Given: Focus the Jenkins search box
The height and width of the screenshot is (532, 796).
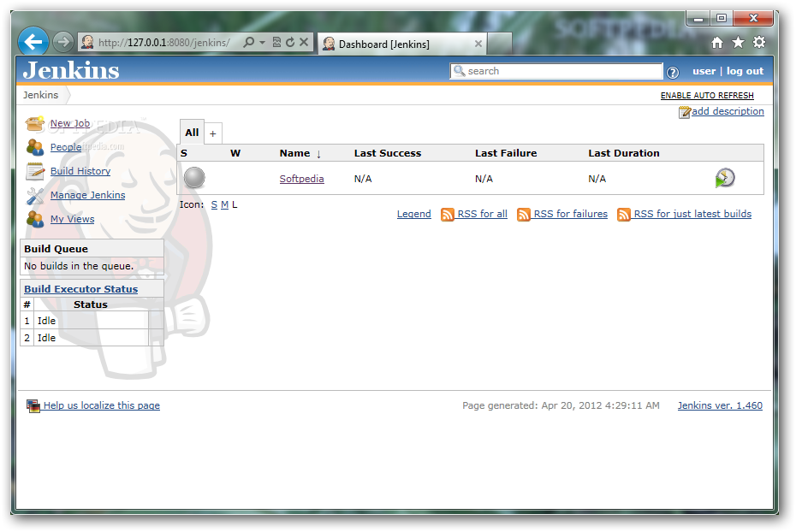Looking at the screenshot, I should [556, 72].
